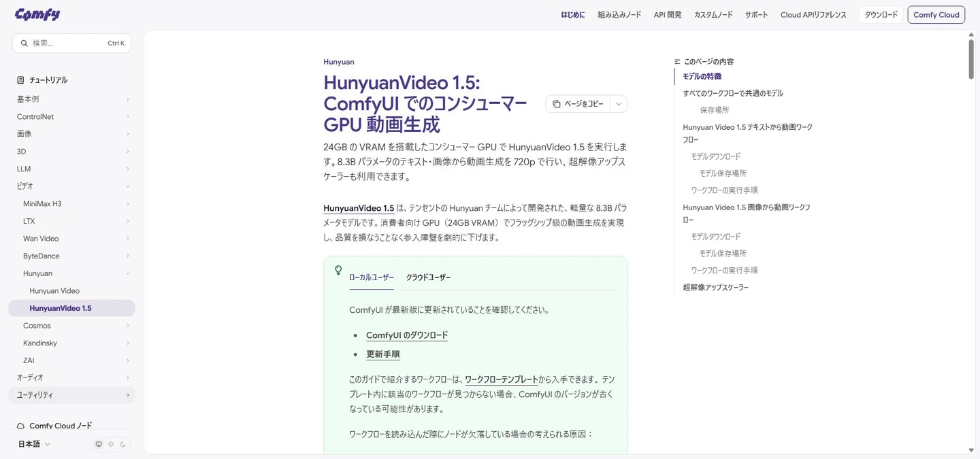Image resolution: width=980 pixels, height=459 pixels.
Task: Expand the 画像 sidebar section
Action: pos(71,134)
